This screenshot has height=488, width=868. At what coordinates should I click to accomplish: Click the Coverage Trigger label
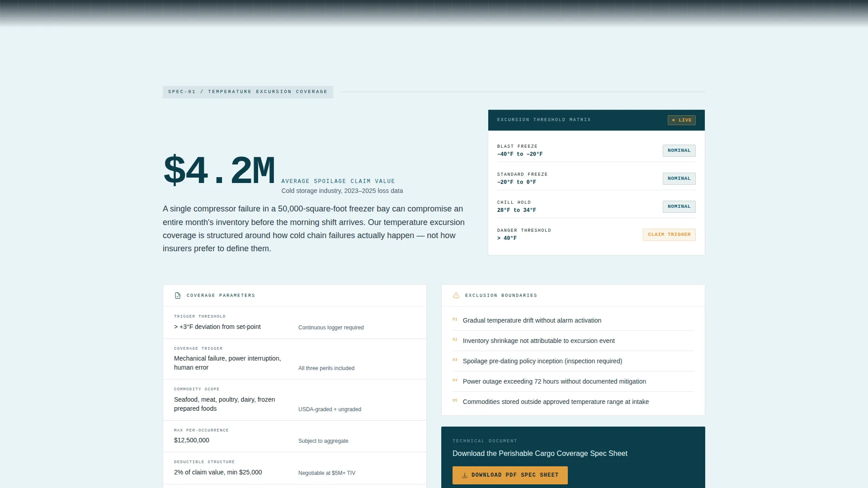click(198, 348)
